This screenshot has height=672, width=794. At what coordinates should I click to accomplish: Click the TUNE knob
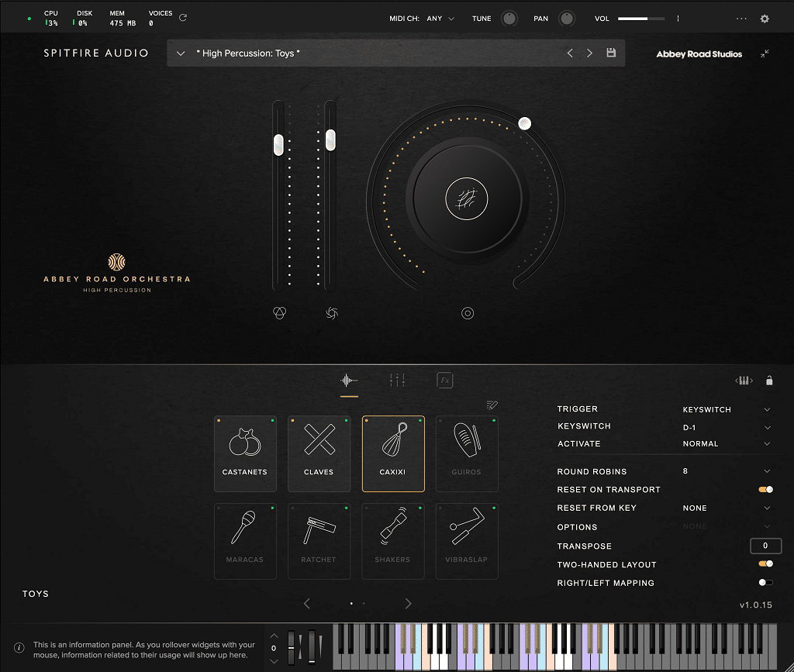pos(509,19)
